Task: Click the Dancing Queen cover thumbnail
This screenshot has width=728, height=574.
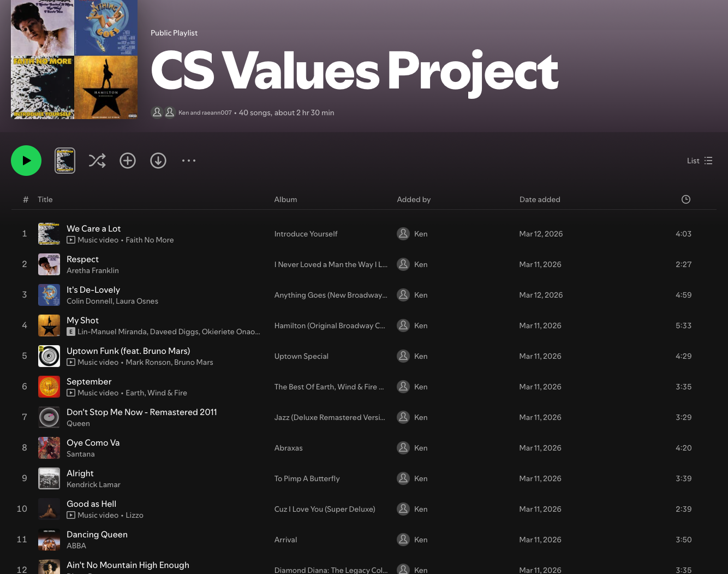Action: click(x=49, y=540)
